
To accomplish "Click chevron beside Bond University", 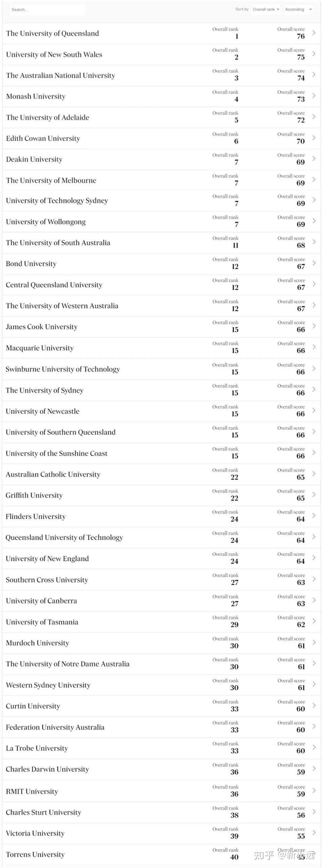I will tap(314, 263).
